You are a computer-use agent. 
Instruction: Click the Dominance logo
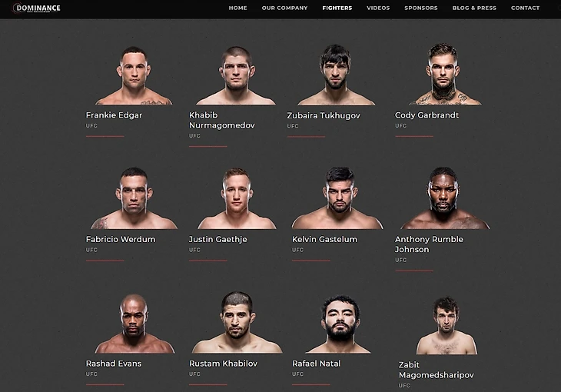tap(36, 8)
